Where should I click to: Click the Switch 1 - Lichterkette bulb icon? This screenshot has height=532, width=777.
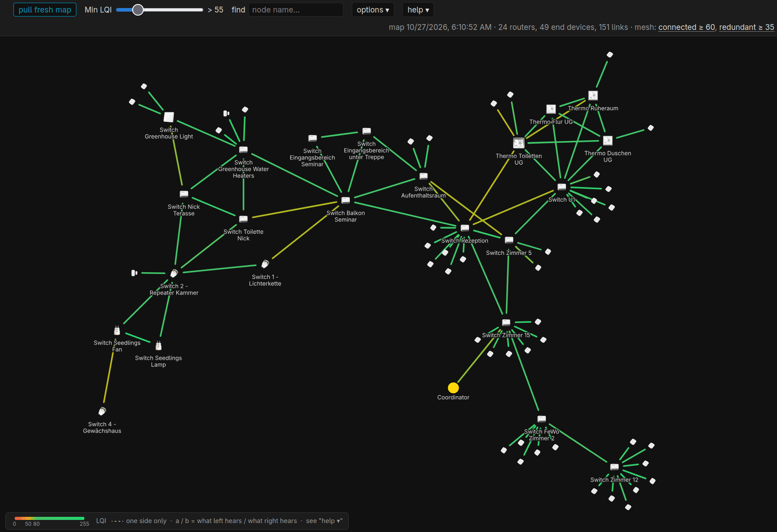265,264
